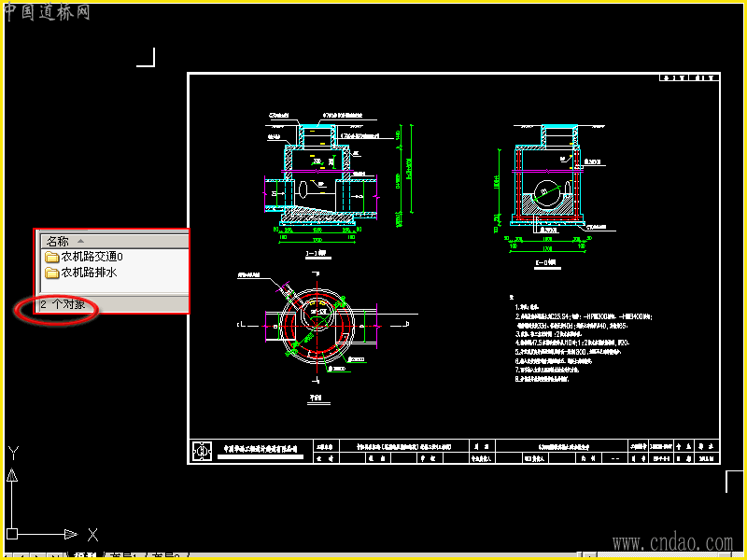
Task: Click the white corner bracket at upper left
Action: coord(147,58)
